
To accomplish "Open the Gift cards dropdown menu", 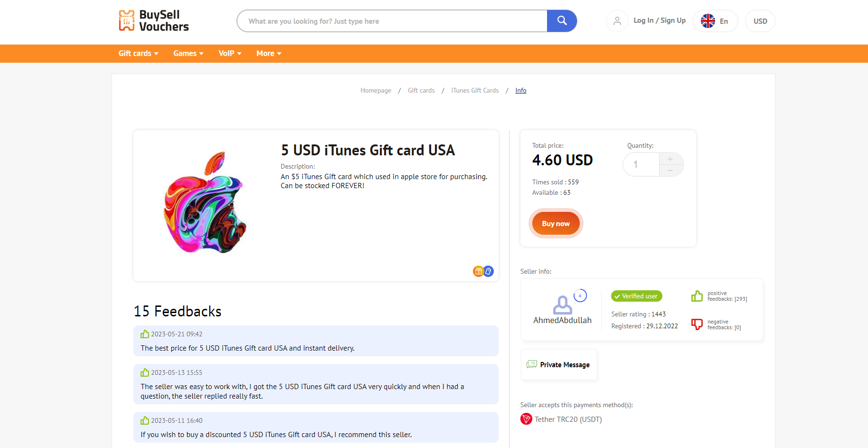I will 138,53.
